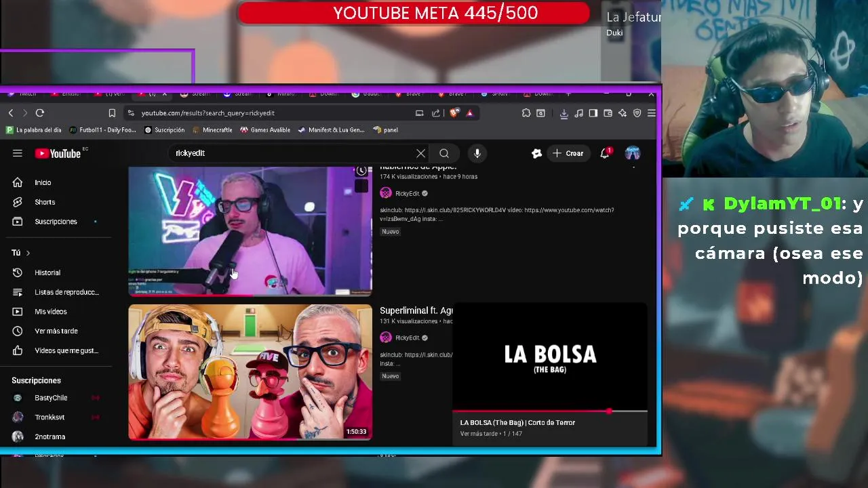Open the Brave VPN shield icon

tap(637, 113)
